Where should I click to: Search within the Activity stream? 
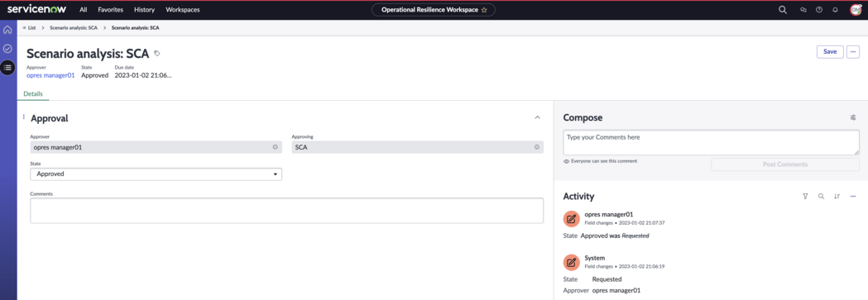[821, 196]
